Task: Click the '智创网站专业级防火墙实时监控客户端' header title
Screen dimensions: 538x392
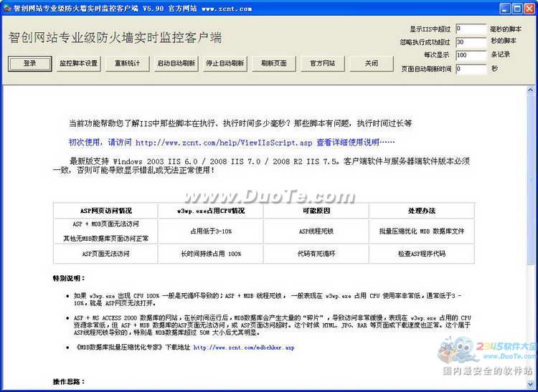Action: point(115,38)
